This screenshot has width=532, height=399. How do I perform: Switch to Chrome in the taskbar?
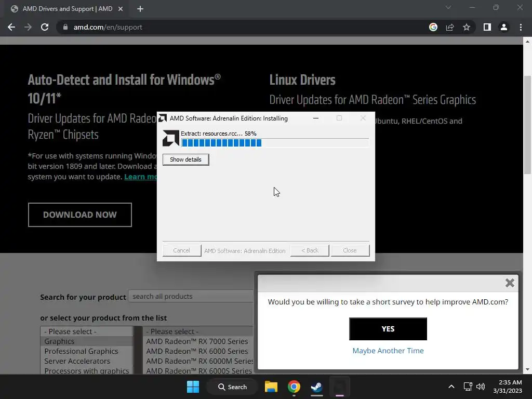click(x=294, y=387)
